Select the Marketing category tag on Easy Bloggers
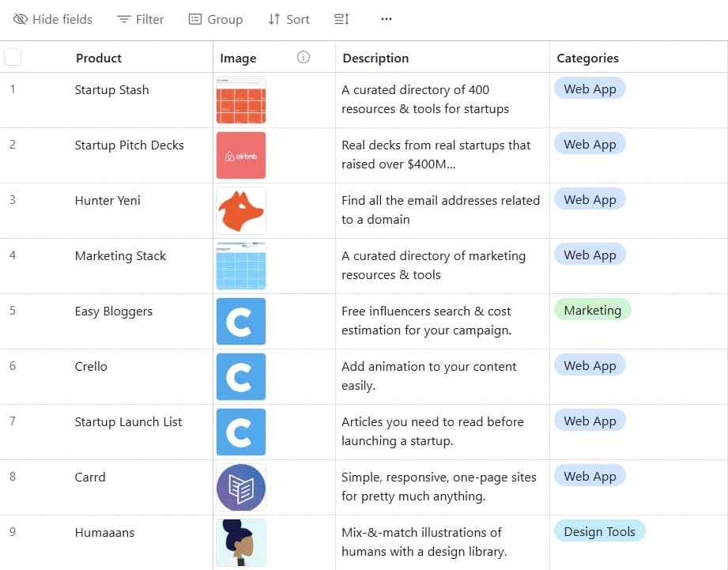The height and width of the screenshot is (570, 728). pos(592,310)
